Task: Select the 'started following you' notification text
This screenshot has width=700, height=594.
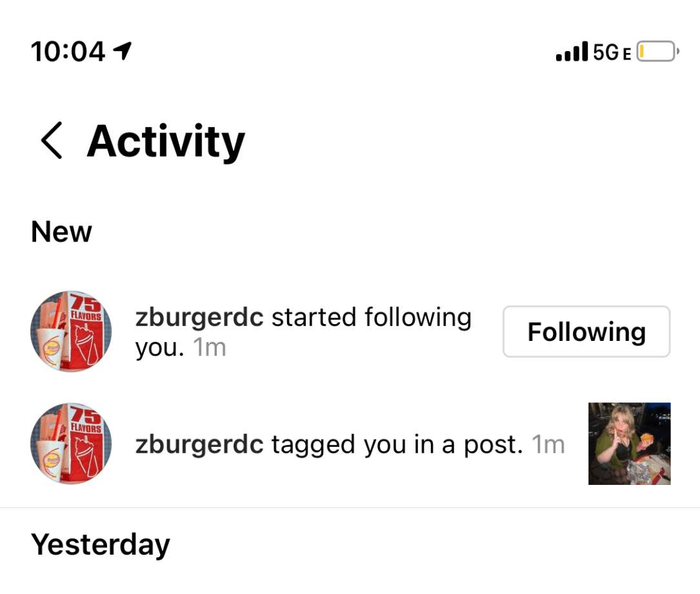Action: pyautogui.click(x=304, y=333)
